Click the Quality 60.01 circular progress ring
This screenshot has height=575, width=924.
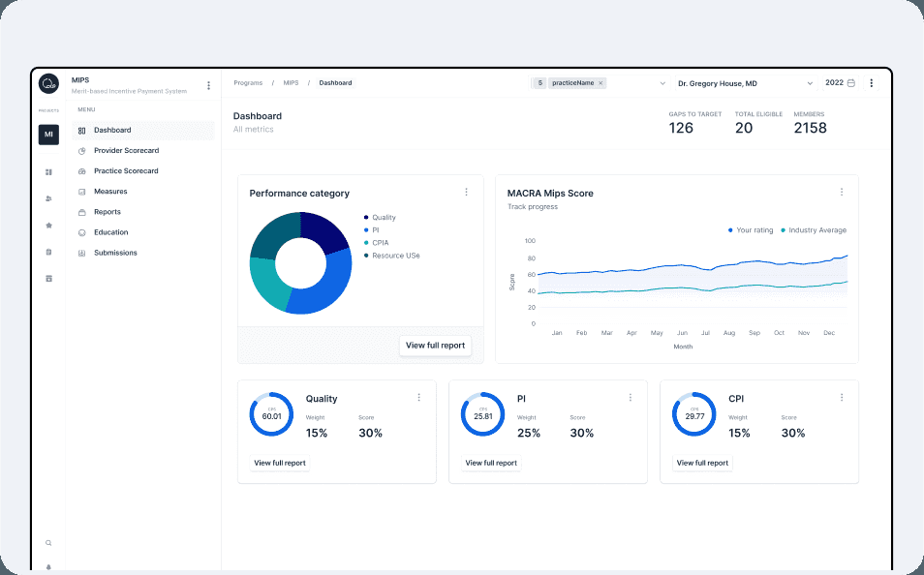tap(271, 414)
